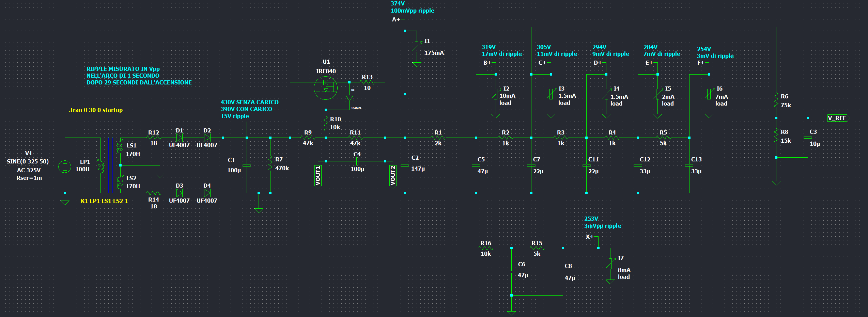
Task: Select the LP1 primary inductor symbol
Action: tap(100, 167)
